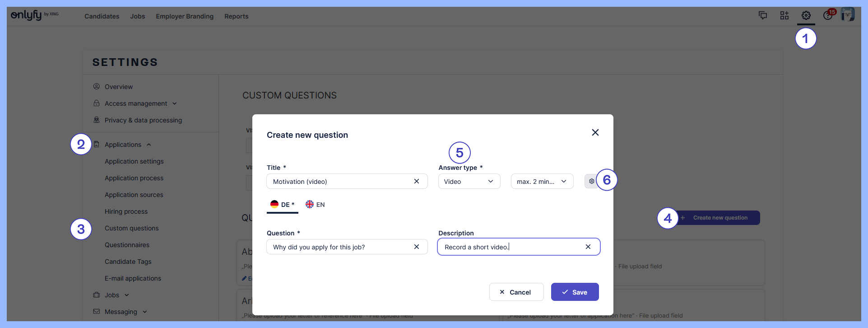Click the Cancel button
Image resolution: width=868 pixels, height=328 pixels.
(516, 292)
